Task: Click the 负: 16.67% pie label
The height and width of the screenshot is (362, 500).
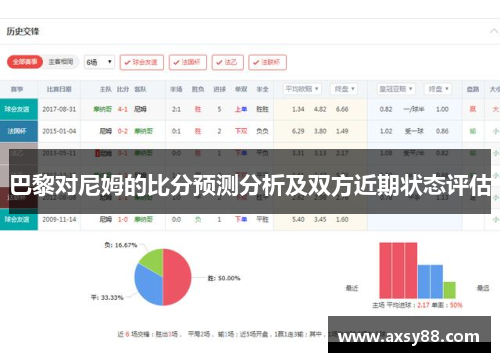Action: click(121, 245)
